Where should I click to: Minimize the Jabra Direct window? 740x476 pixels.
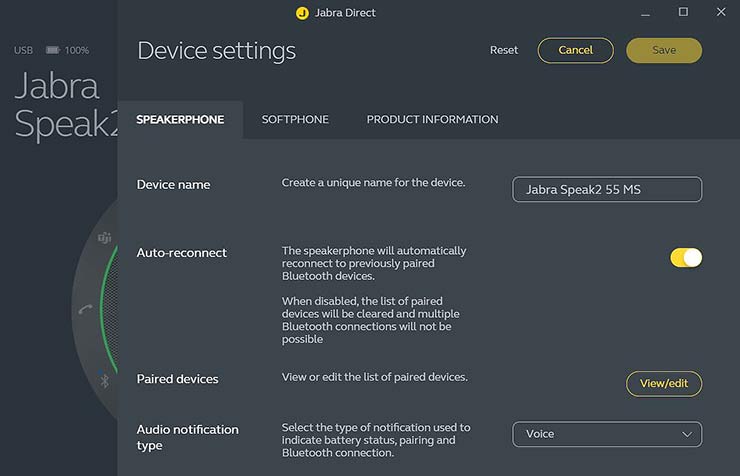click(646, 12)
